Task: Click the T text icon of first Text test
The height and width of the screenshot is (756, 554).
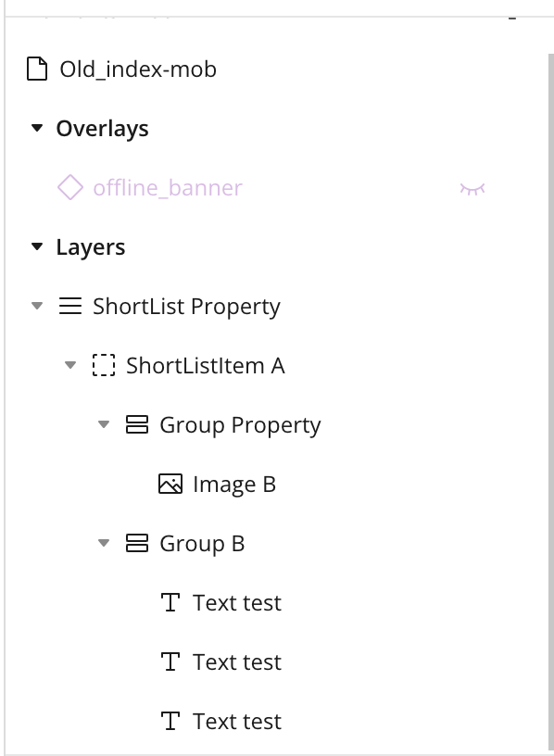Action: point(170,602)
